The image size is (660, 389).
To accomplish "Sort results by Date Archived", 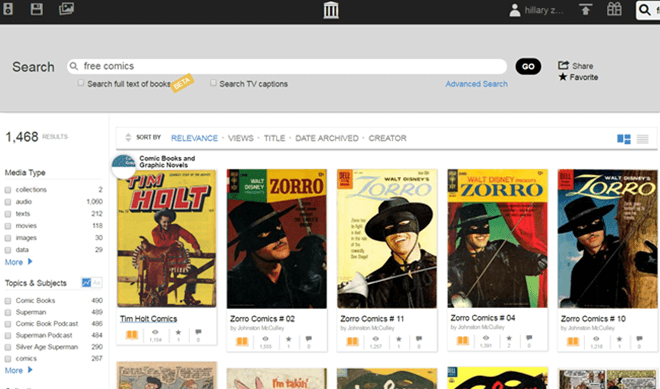I will [327, 138].
